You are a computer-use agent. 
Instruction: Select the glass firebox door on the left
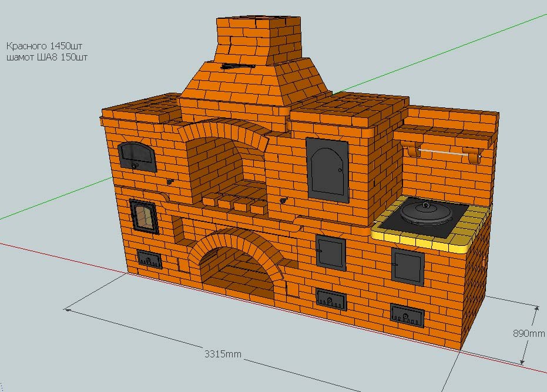143,216
